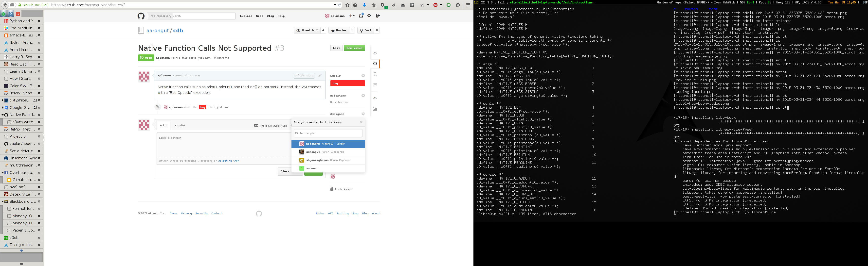
Task: Click the pencil icon to edit comment
Action: coord(320,75)
